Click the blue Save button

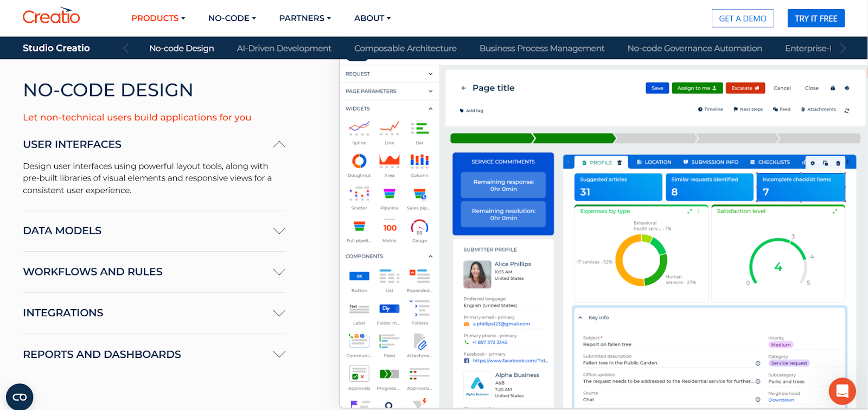click(657, 88)
